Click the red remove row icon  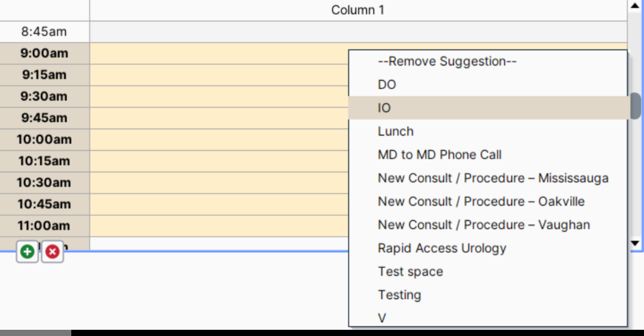pyautogui.click(x=53, y=252)
